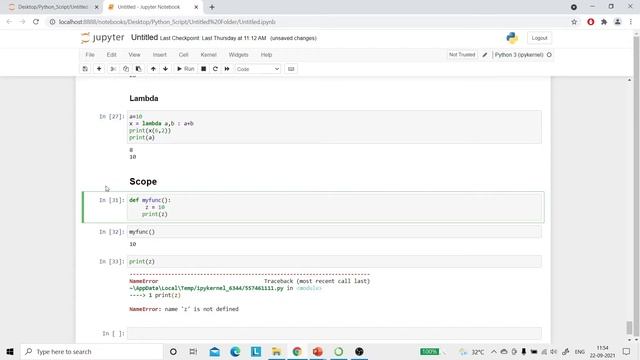Open the cell type Code dropdown
Image resolution: width=640 pixels, height=360 pixels.
pos(258,69)
